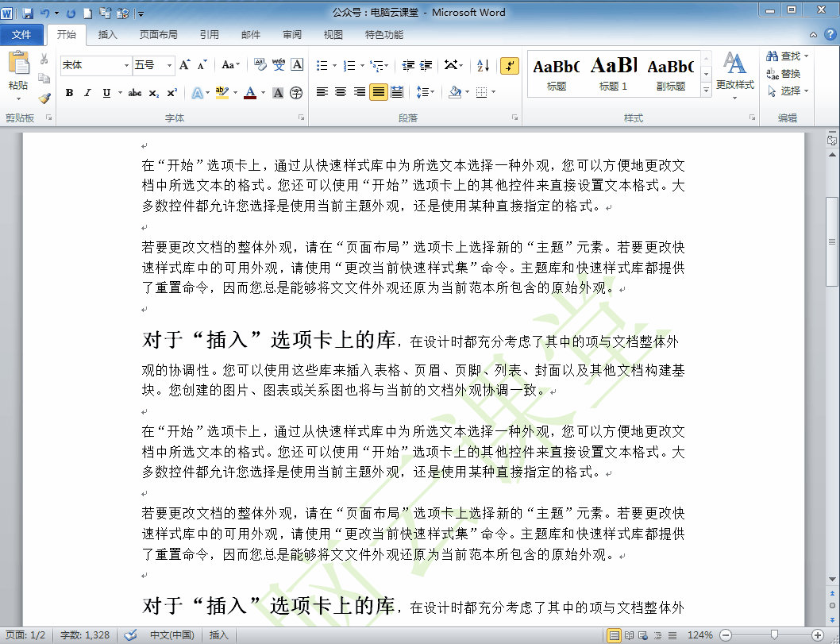The height and width of the screenshot is (644, 840).
Task: Click the Enclose Characters circle icon
Action: point(296,93)
